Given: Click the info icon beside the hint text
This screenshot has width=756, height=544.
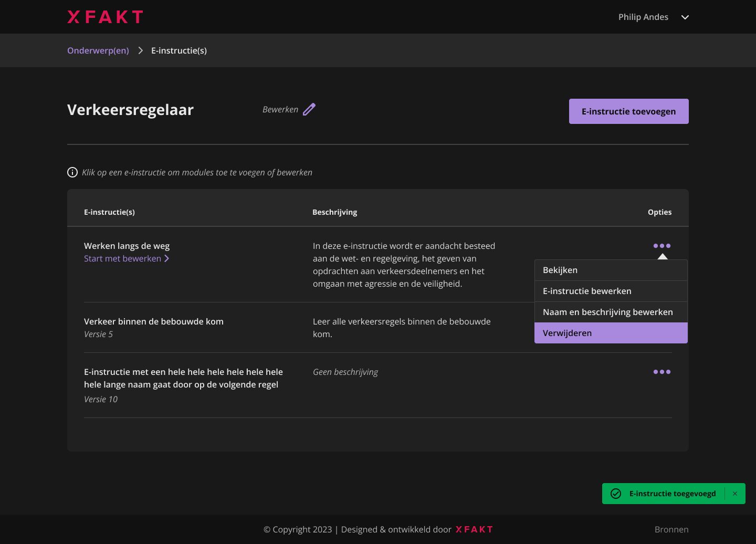Looking at the screenshot, I should tap(72, 172).
